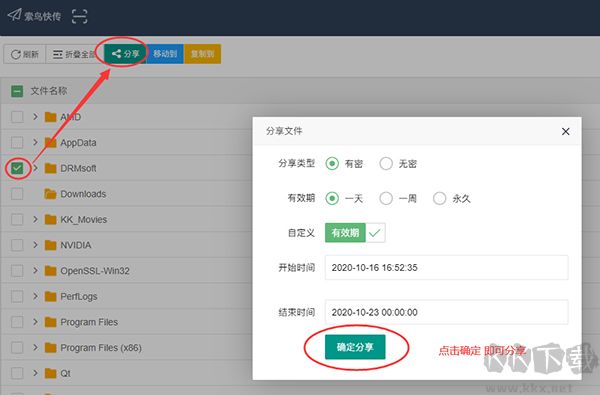Uncheck the DRMsoft checkbox
The image size is (600, 395).
[17, 168]
